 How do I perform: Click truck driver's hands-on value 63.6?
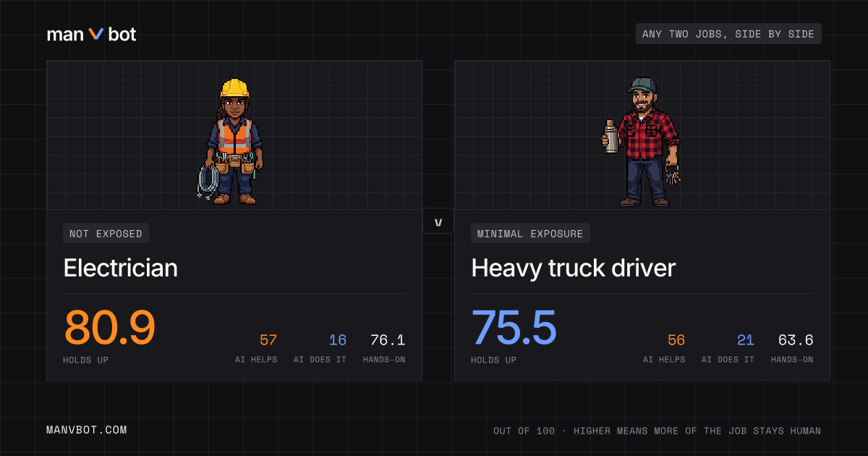[x=796, y=340]
